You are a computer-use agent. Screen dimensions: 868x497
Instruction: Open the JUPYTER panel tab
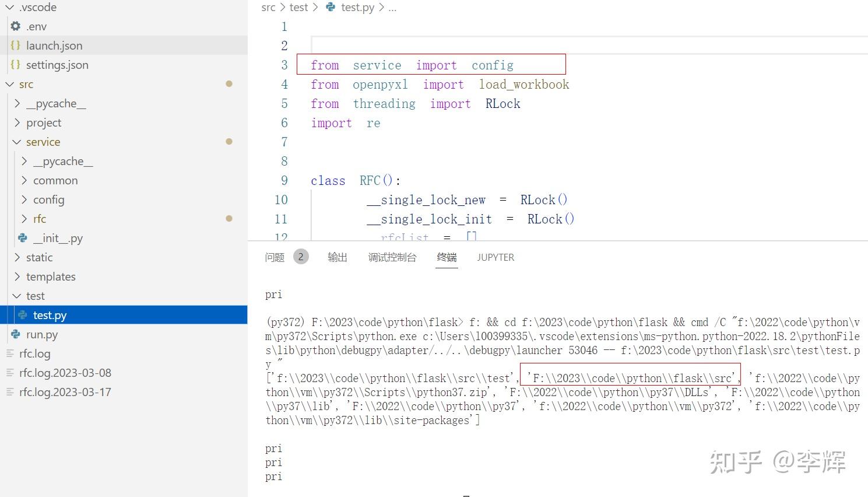point(495,257)
